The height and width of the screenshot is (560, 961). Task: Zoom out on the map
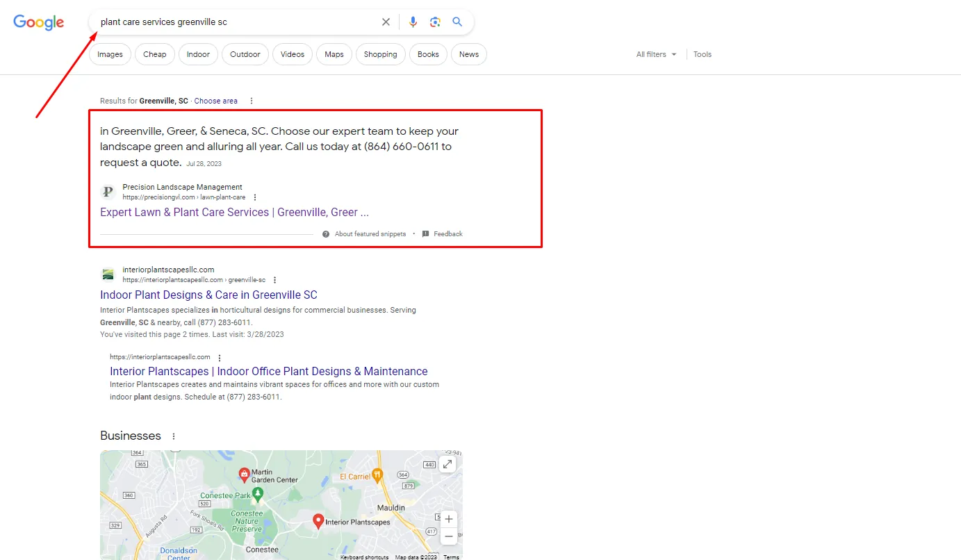[x=449, y=536]
